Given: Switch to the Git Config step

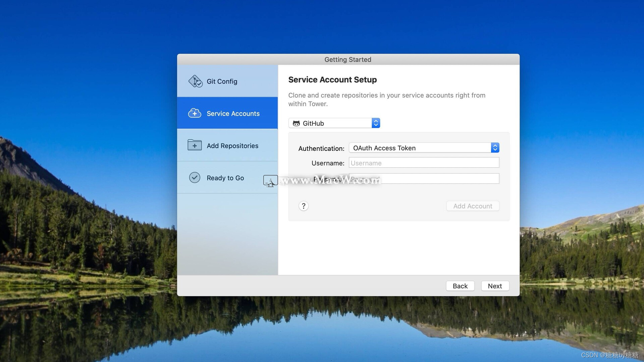Looking at the screenshot, I should pyautogui.click(x=222, y=81).
